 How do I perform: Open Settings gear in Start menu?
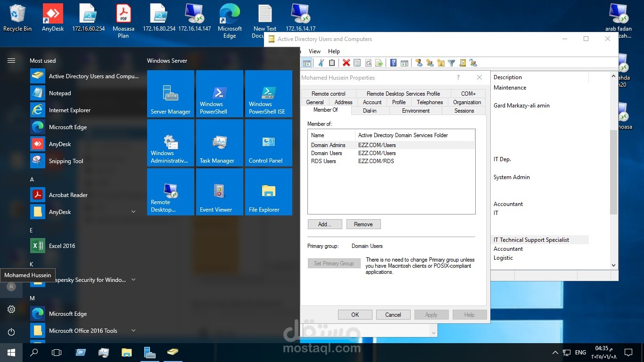(11, 309)
